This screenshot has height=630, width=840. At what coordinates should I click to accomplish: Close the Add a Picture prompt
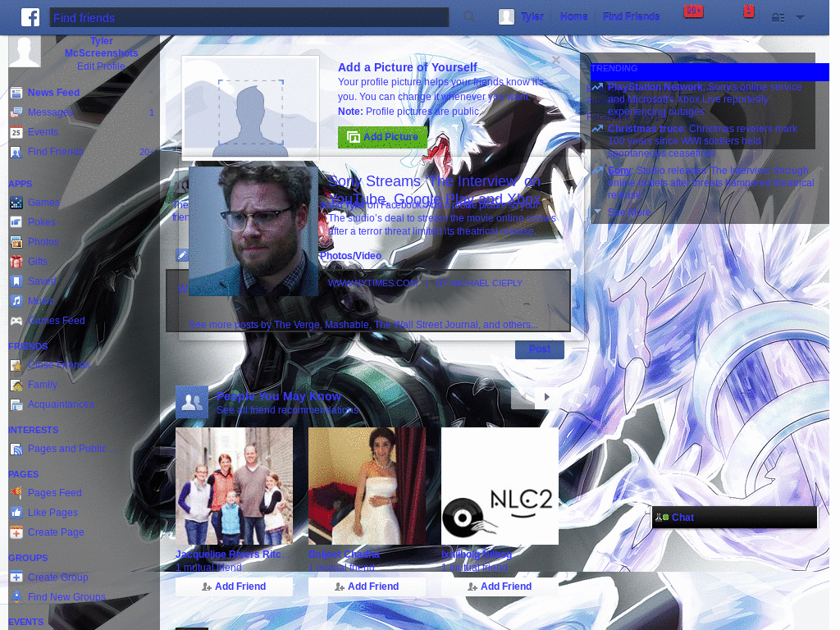tap(556, 60)
